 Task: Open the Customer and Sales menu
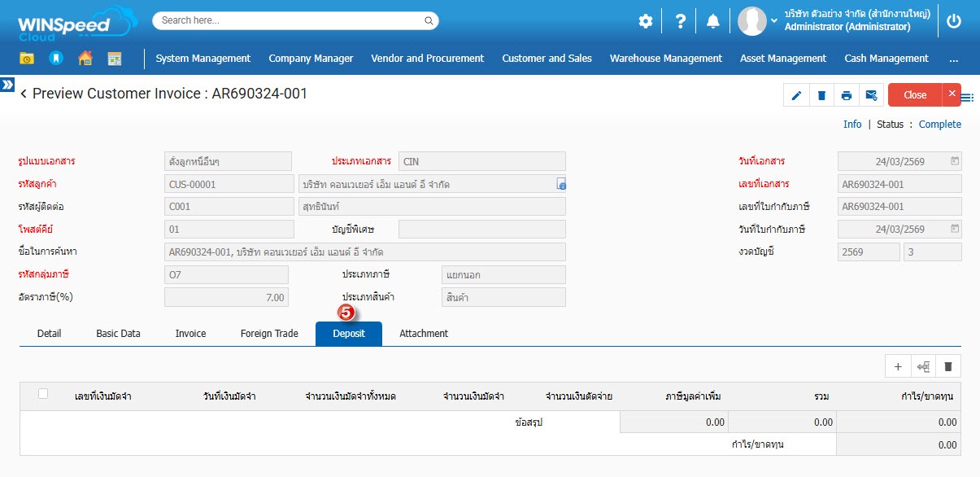point(547,59)
